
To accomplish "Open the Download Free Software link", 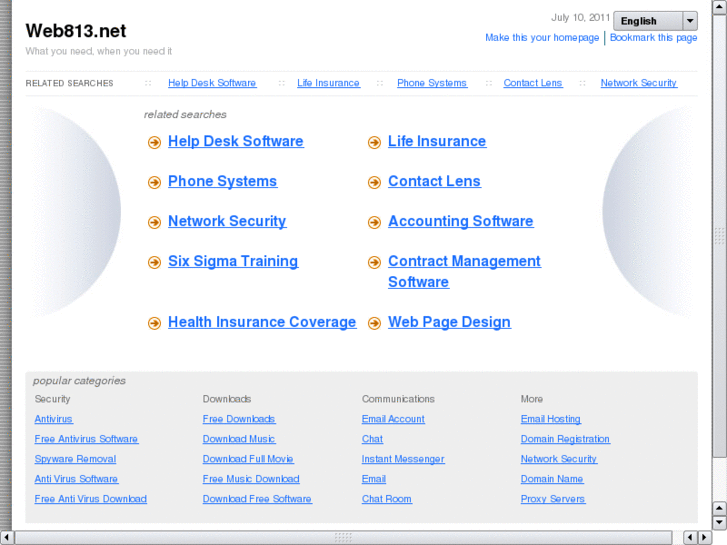I will (x=257, y=499).
